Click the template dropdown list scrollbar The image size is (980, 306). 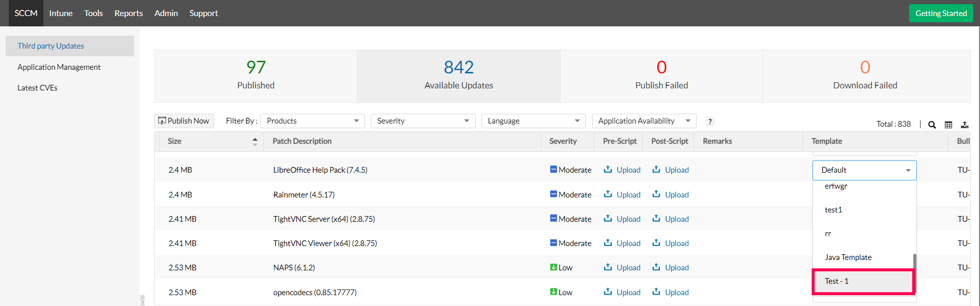pyautogui.click(x=914, y=266)
